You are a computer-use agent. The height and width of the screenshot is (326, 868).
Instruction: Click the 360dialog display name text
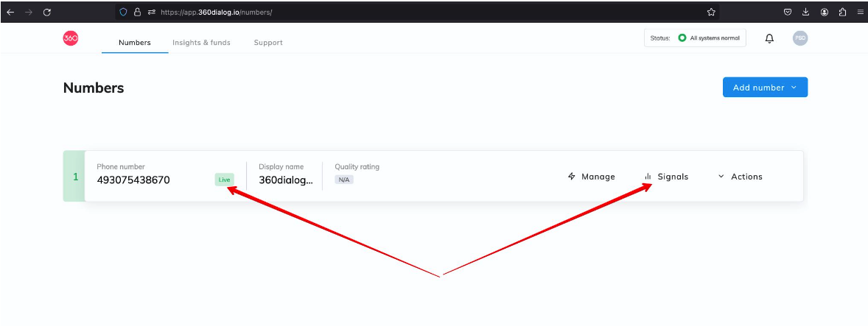click(x=286, y=180)
